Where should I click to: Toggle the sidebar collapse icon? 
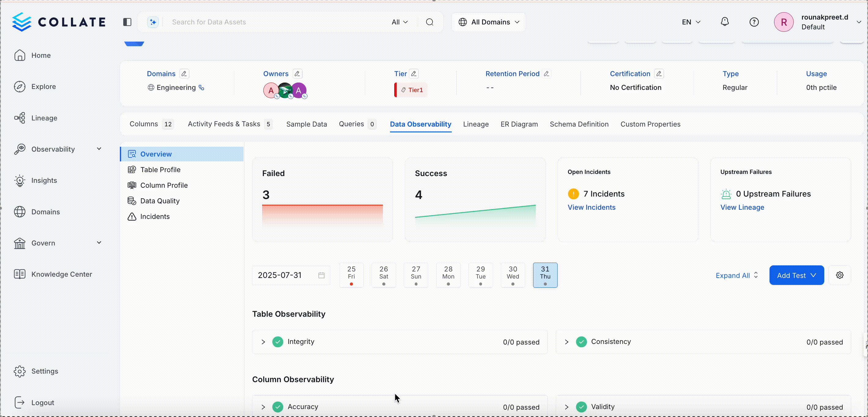pyautogui.click(x=127, y=22)
